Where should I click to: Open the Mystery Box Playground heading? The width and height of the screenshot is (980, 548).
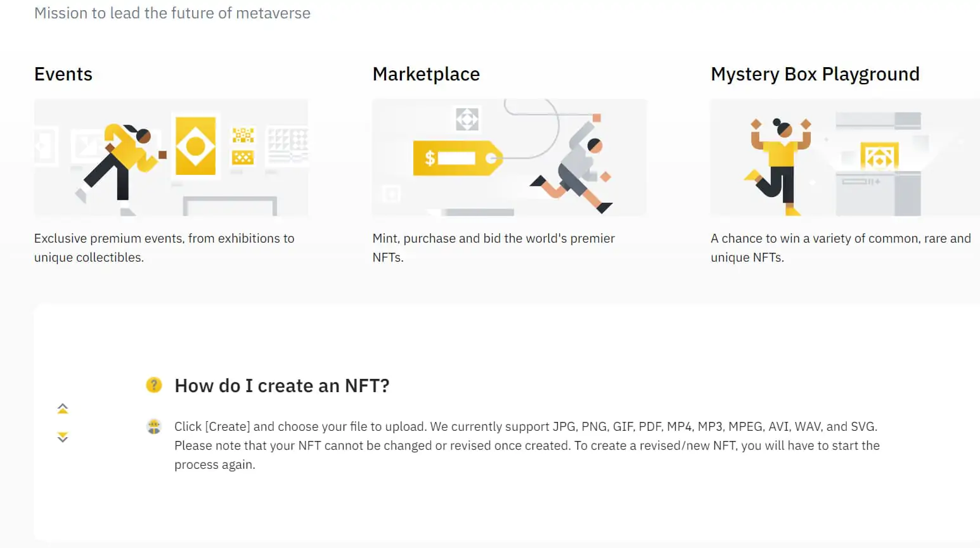pyautogui.click(x=815, y=74)
